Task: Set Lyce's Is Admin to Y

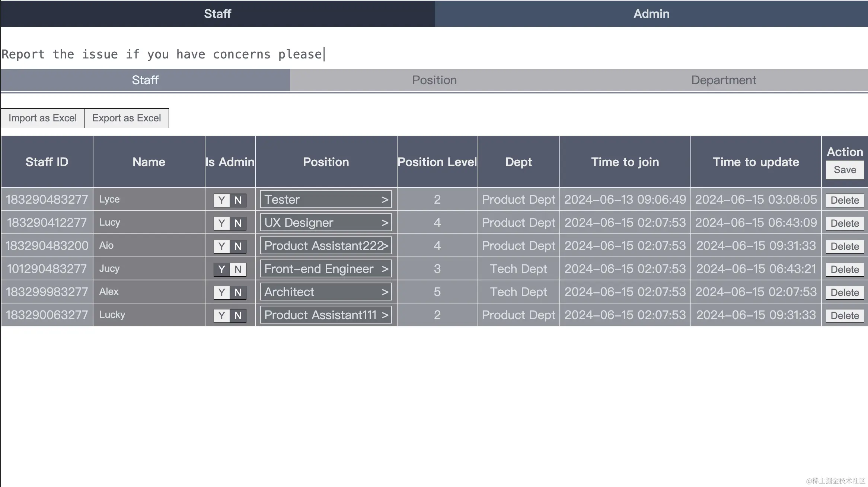Action: click(221, 200)
